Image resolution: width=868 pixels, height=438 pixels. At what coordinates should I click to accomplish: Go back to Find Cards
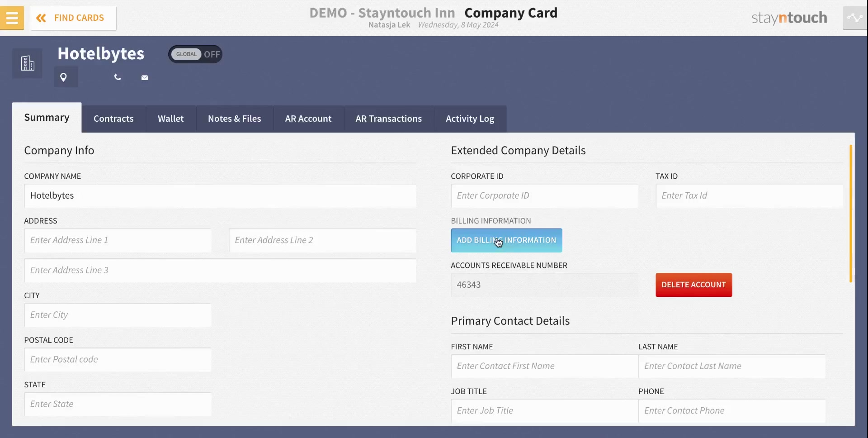tap(73, 18)
